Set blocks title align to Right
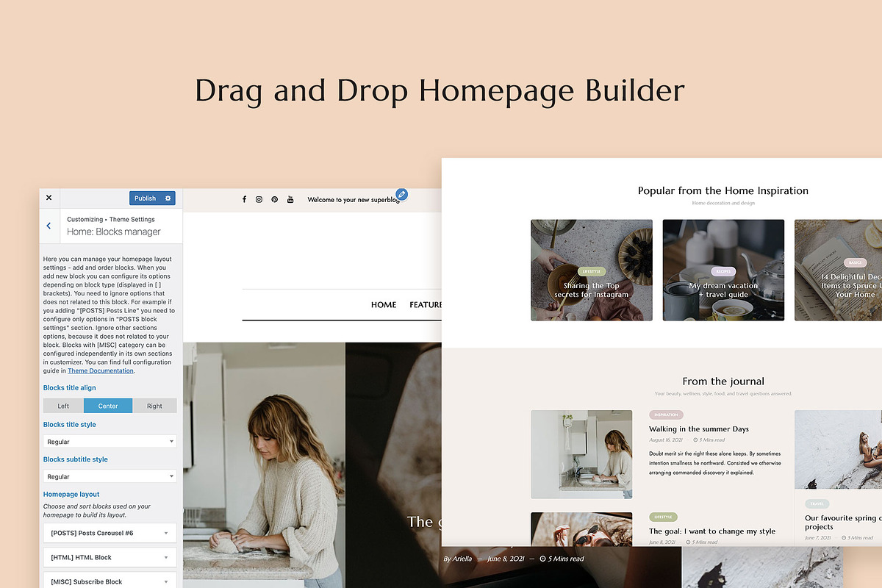 (154, 406)
